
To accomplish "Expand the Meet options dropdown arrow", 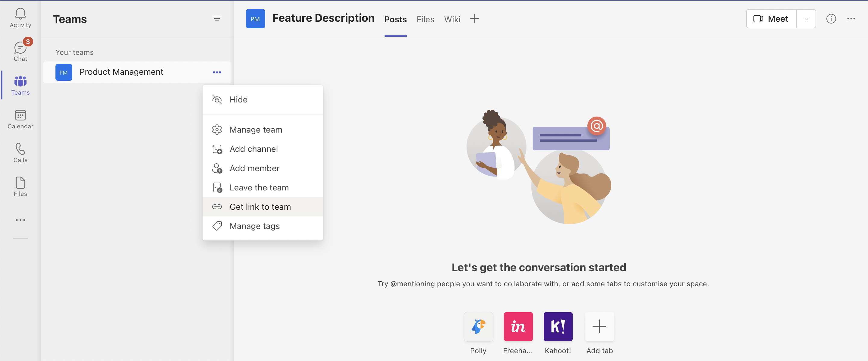I will tap(806, 19).
